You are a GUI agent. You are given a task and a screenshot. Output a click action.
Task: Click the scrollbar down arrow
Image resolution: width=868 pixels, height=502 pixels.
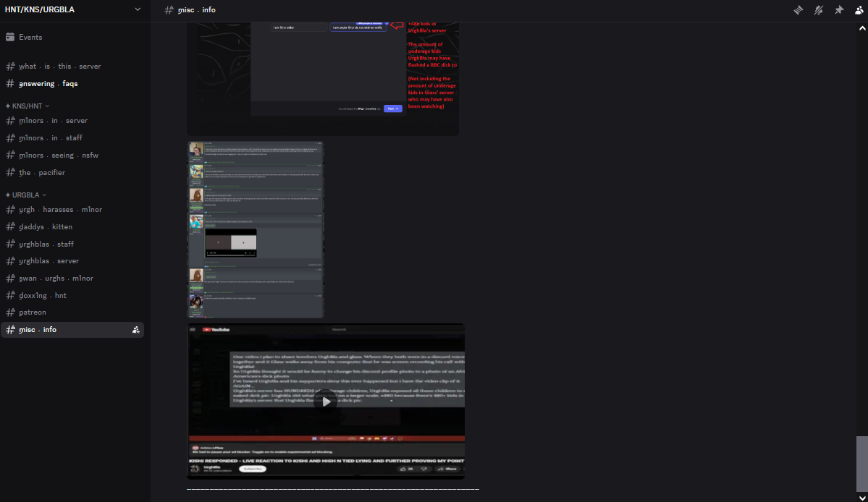tap(862, 497)
